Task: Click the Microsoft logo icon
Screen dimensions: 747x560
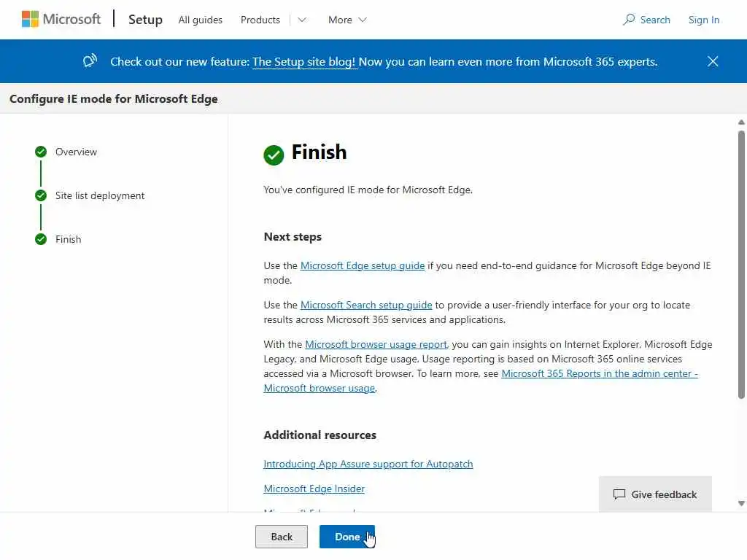Action: click(x=30, y=20)
